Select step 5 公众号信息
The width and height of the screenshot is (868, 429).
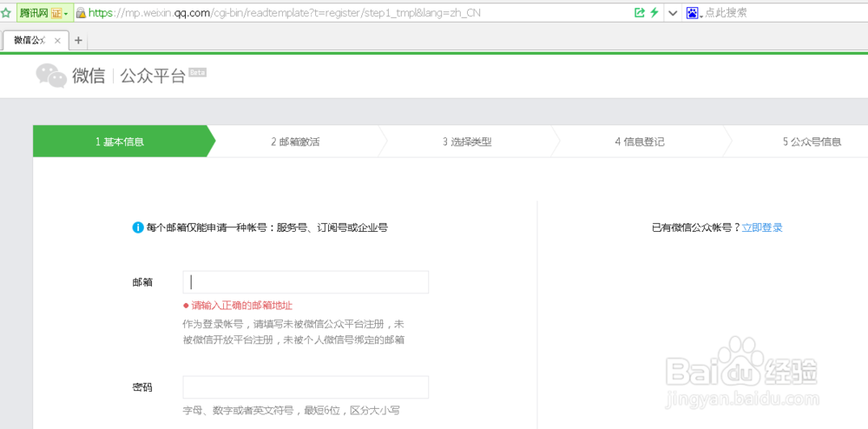(812, 142)
